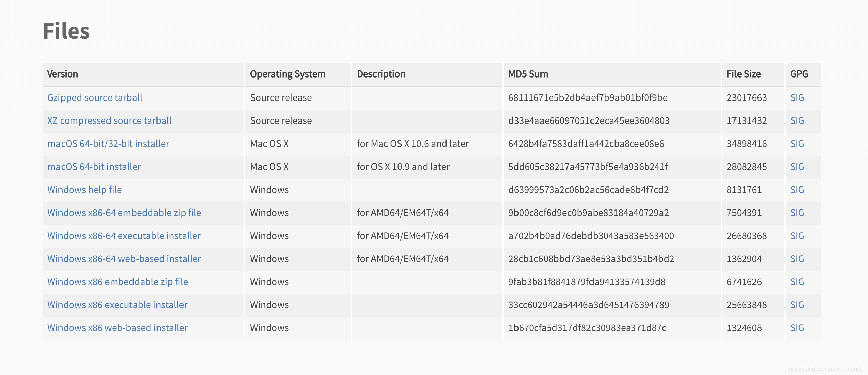Image resolution: width=868 pixels, height=375 pixels.
Task: Open SIG for Windows x86 web-based installer
Action: (797, 328)
